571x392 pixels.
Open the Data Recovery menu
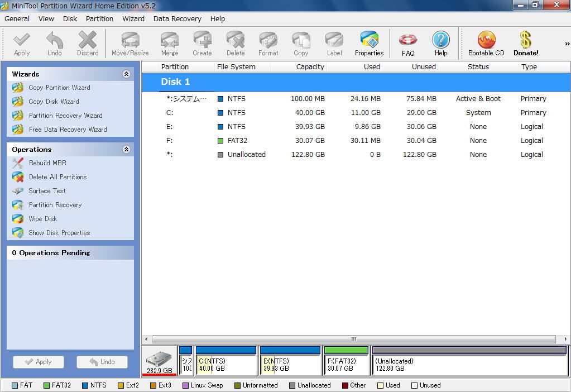coord(177,19)
